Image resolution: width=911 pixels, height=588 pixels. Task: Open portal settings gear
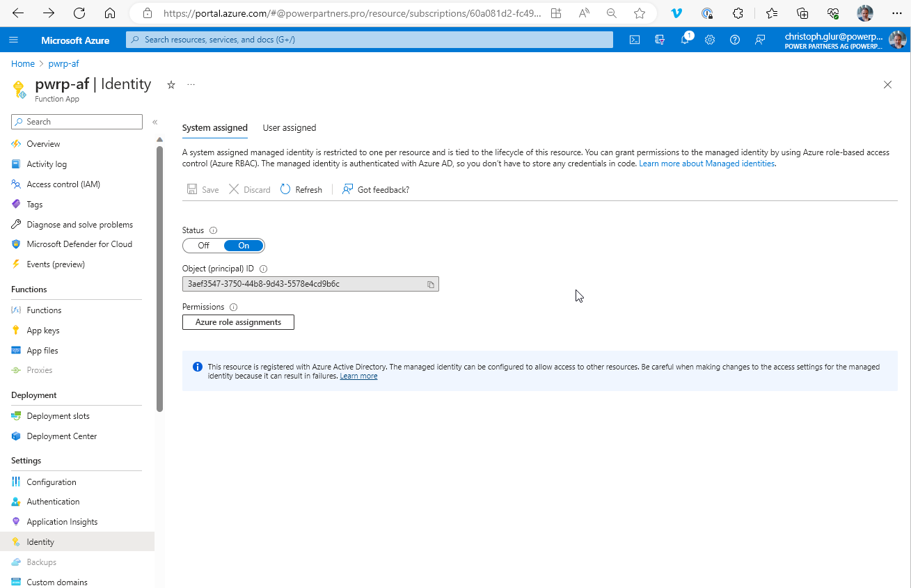point(710,40)
